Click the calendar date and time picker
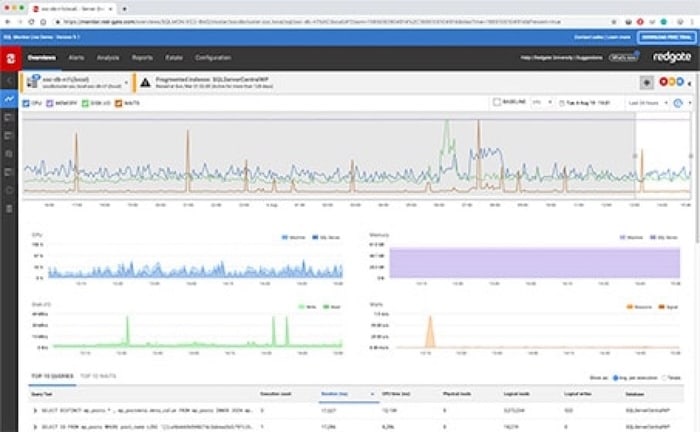The width and height of the screenshot is (700, 432). tap(584, 103)
